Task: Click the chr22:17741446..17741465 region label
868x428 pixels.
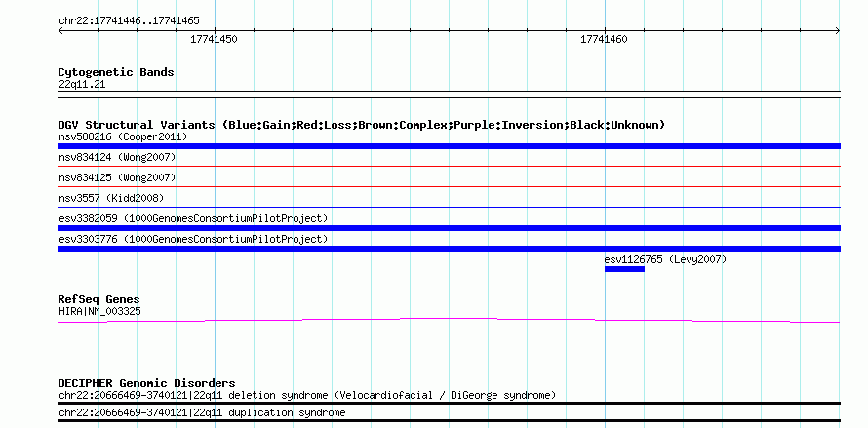Action: pos(129,21)
